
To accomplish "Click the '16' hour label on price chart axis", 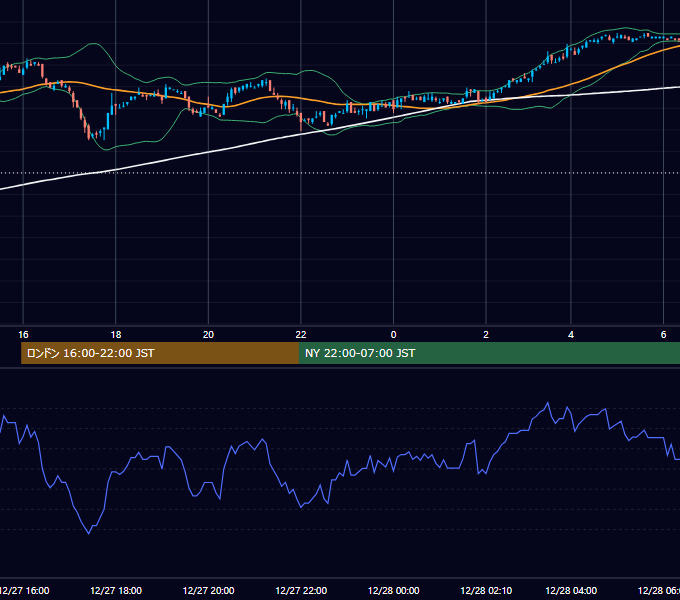I will pos(23,335).
